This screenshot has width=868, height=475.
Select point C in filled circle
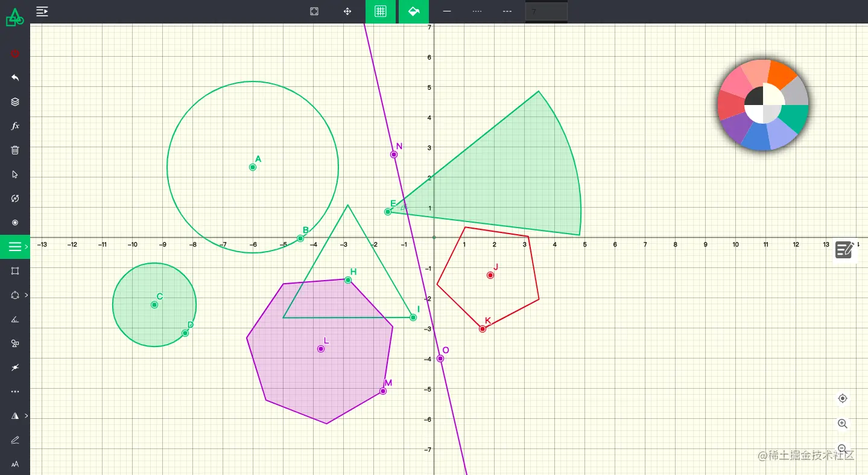(x=154, y=305)
